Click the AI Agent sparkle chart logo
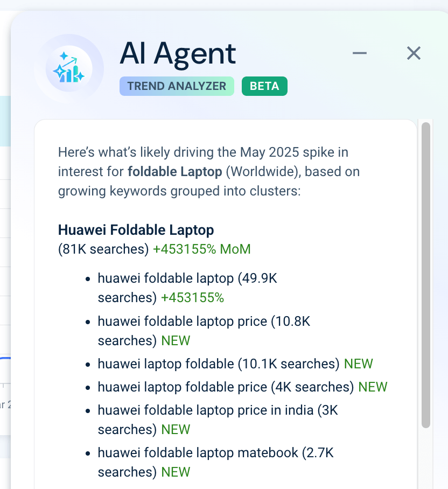The width and height of the screenshot is (448, 489). tap(70, 67)
